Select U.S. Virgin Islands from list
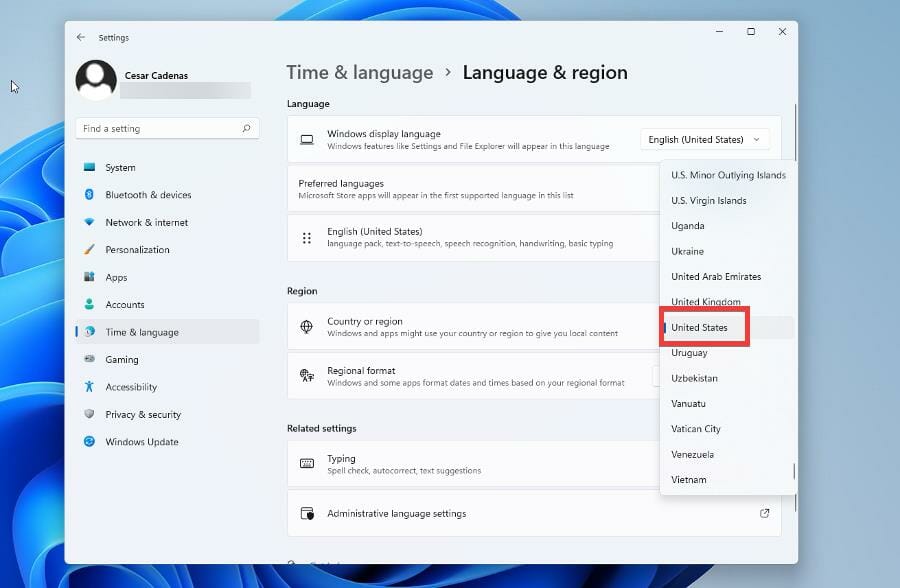This screenshot has height=588, width=900. [728, 200]
